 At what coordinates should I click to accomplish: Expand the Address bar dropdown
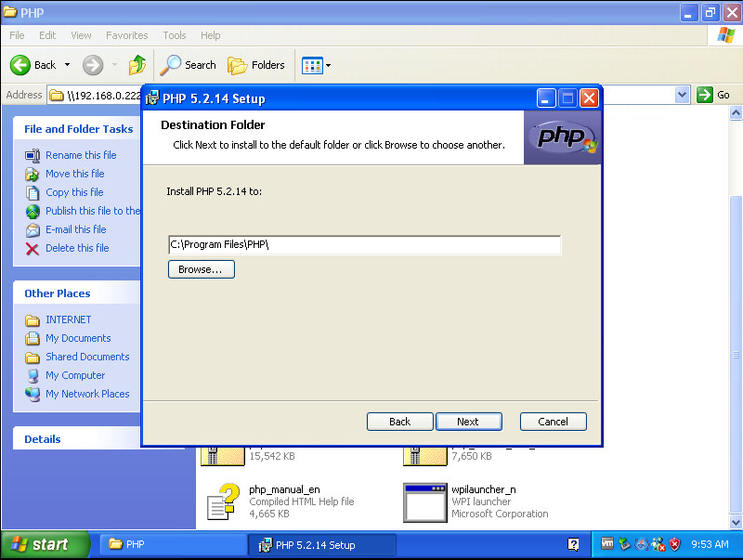[682, 95]
